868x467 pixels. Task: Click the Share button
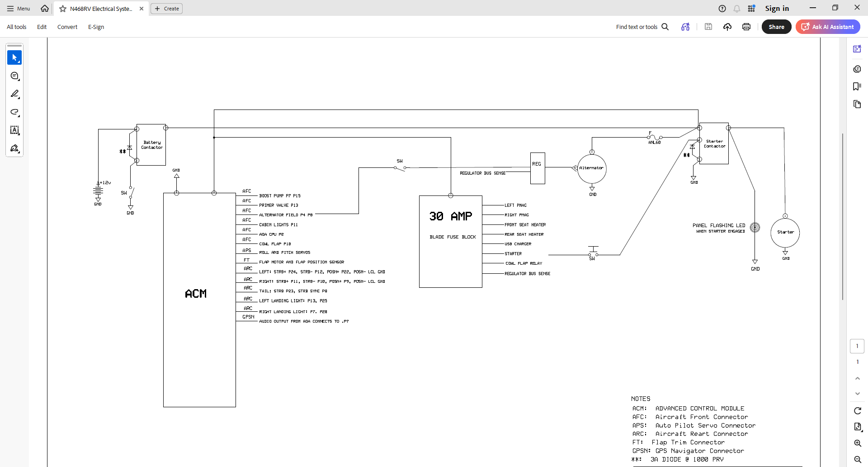pos(776,27)
